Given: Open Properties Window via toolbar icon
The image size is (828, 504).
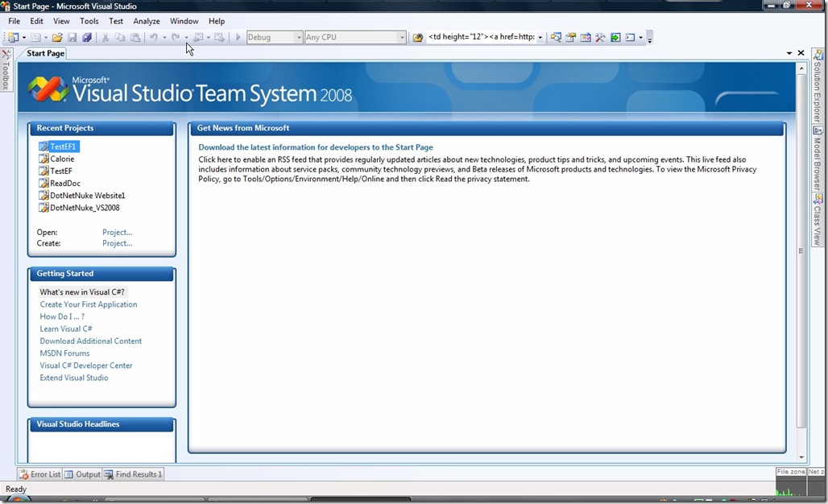Looking at the screenshot, I should (x=570, y=38).
